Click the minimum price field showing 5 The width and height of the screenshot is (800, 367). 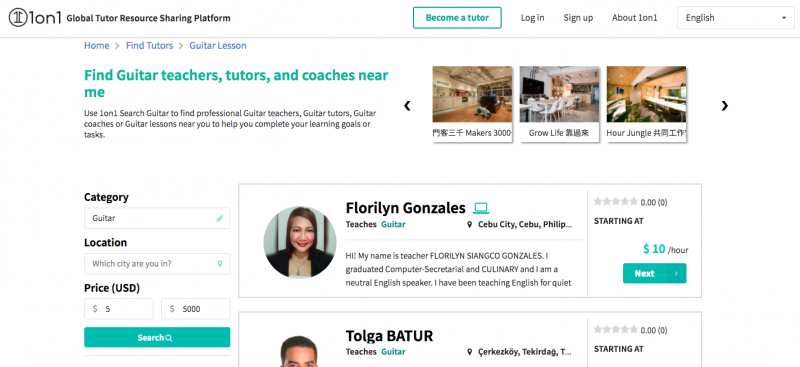pos(119,309)
